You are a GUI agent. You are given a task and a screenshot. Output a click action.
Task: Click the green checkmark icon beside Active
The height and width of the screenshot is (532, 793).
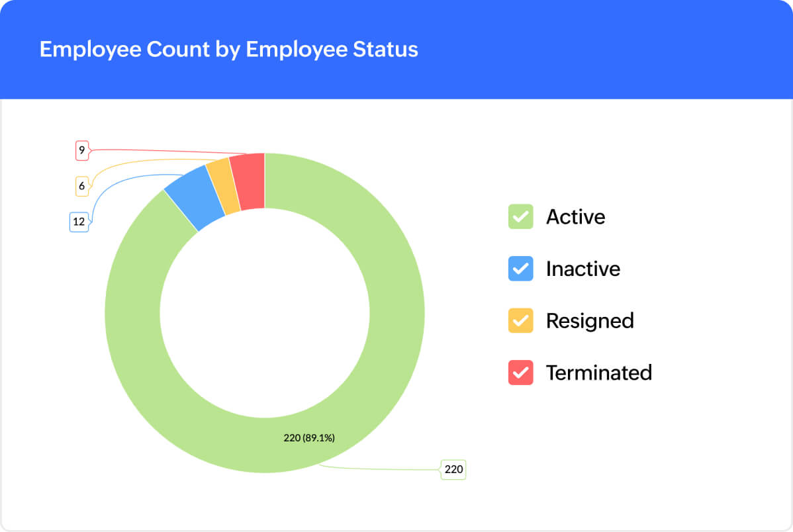[x=520, y=216]
